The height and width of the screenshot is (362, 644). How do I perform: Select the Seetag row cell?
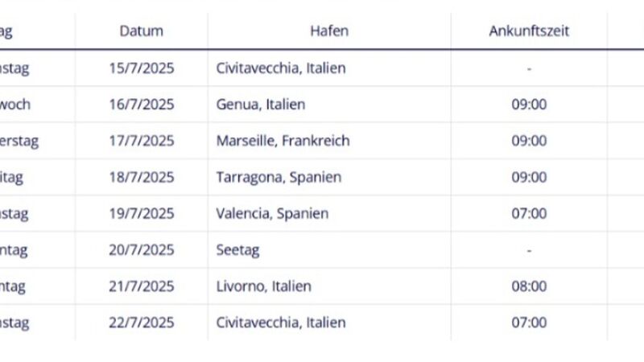tap(237, 250)
